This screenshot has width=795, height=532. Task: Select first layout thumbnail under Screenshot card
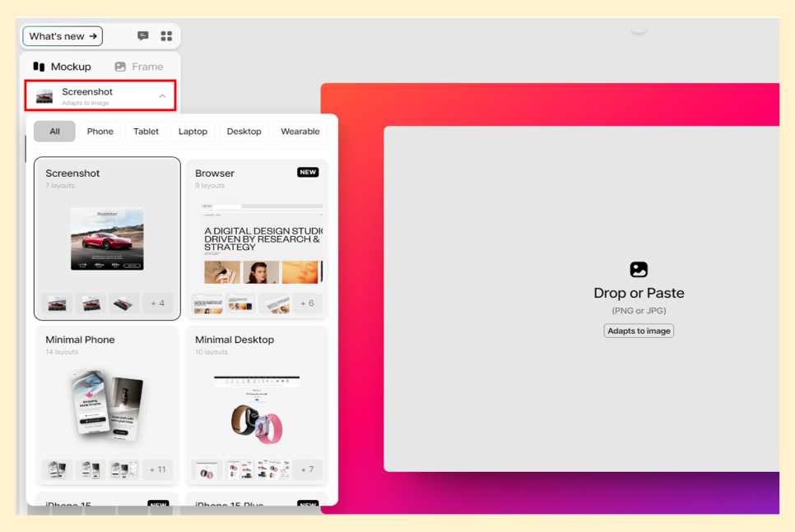58,303
